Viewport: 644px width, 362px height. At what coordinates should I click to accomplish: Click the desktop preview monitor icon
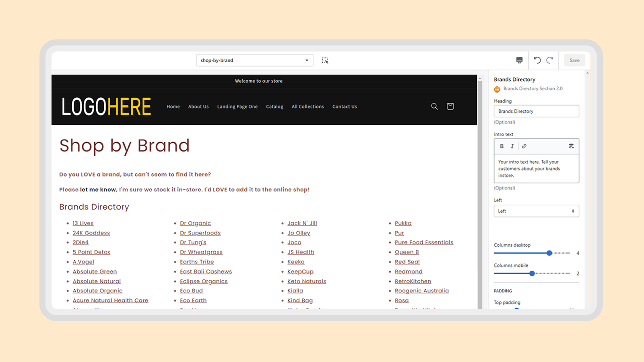coord(519,60)
